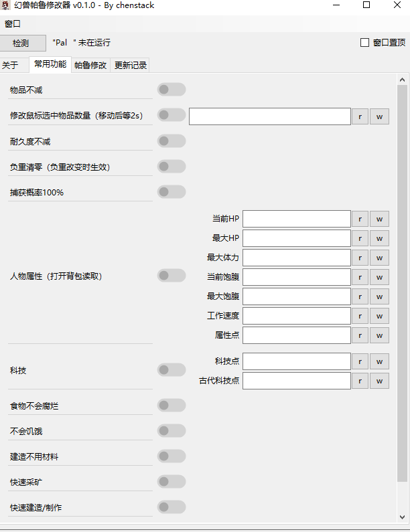The height and width of the screenshot is (532, 410).
Task: Click the 科技点 input field
Action: [x=297, y=361]
